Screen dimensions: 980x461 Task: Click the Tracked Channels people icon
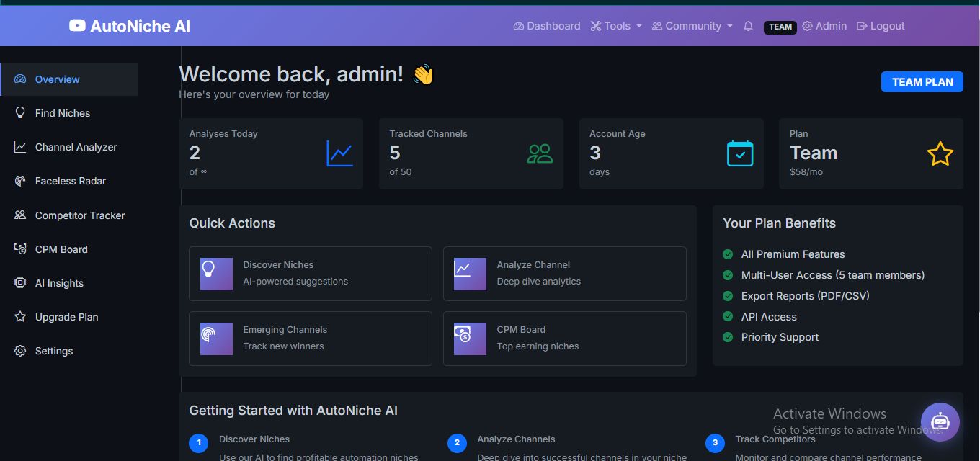(x=540, y=153)
